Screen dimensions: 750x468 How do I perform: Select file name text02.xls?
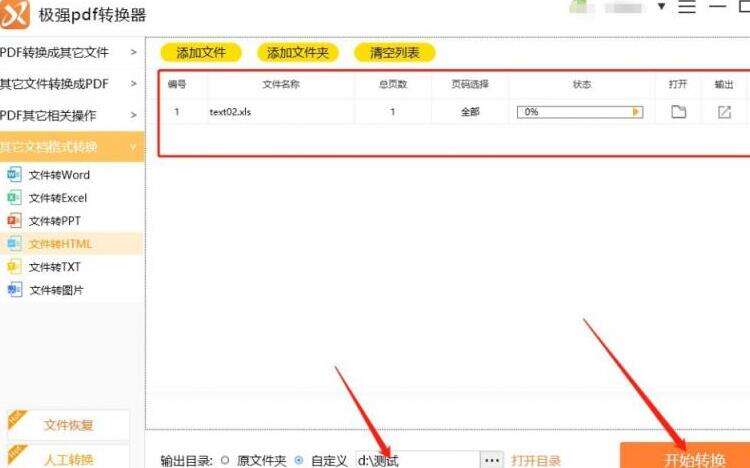tap(230, 112)
